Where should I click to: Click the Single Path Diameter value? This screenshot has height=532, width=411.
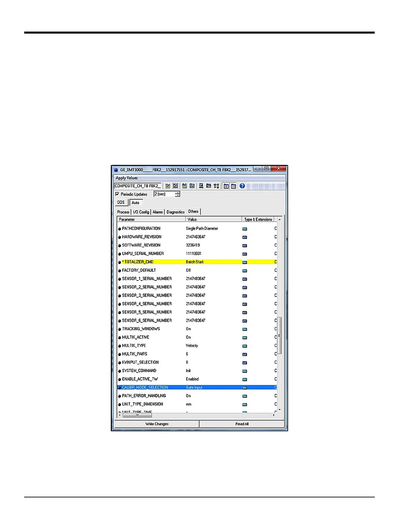click(x=202, y=228)
